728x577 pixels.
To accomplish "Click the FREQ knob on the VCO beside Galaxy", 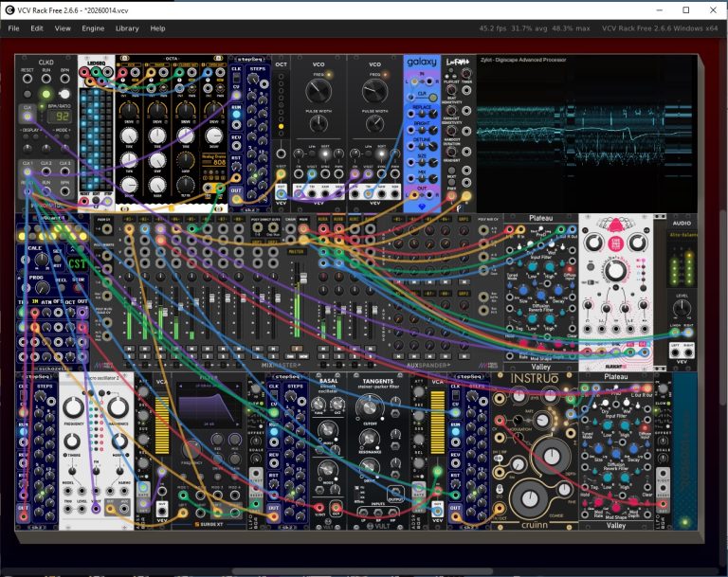I will click(374, 92).
